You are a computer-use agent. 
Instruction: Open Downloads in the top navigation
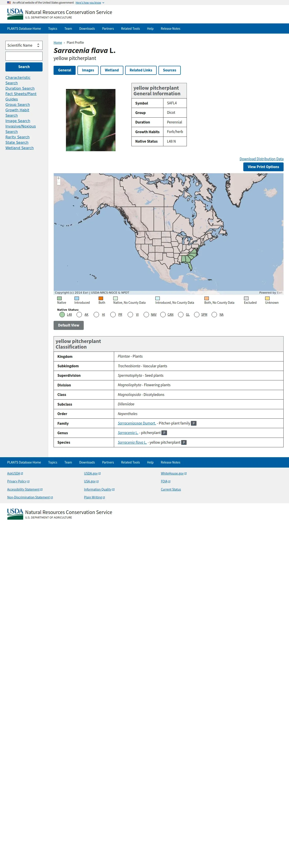[x=87, y=29]
